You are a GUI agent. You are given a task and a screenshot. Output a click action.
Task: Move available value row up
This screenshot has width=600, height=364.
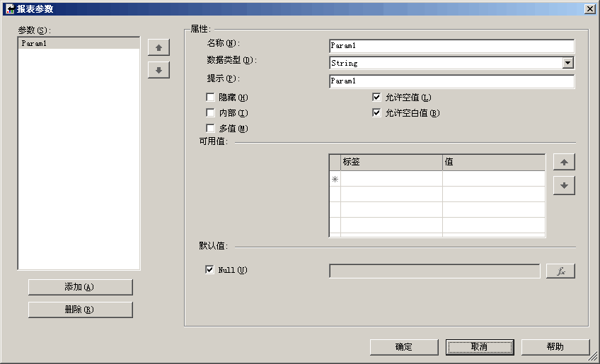[x=564, y=162]
